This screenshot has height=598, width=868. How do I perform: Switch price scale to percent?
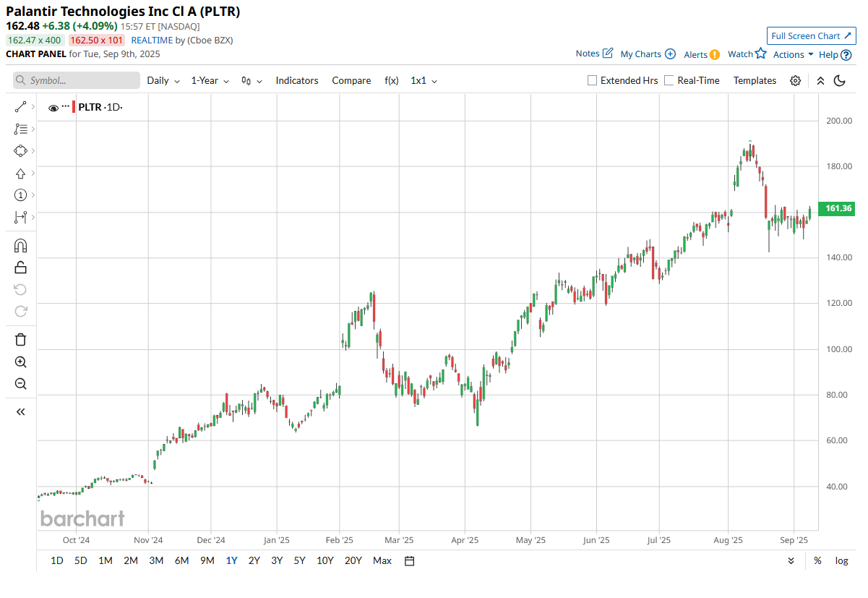tap(817, 560)
